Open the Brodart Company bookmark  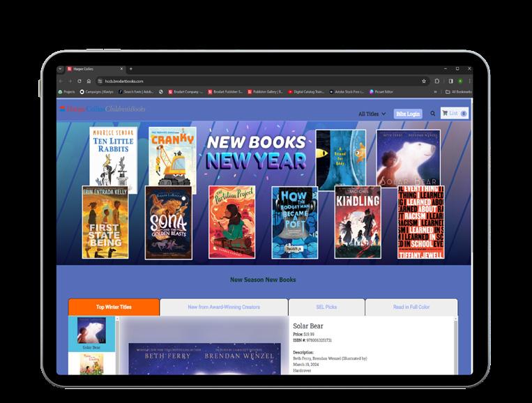(x=185, y=92)
